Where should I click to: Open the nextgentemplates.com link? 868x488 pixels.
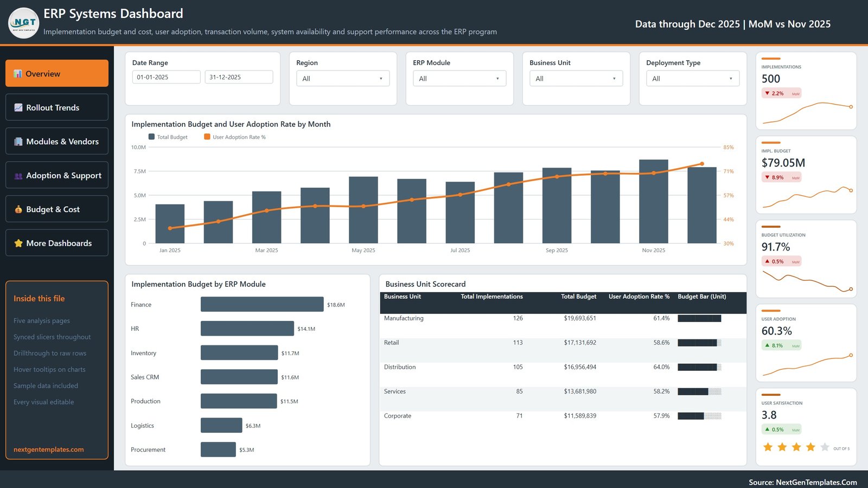[x=49, y=450]
